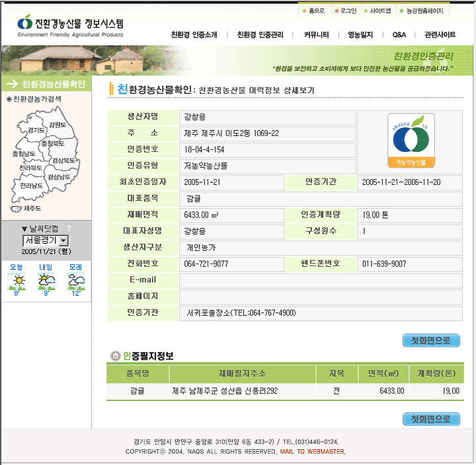Click the 모레 cloudy weather icon
Viewport: 476px width, 465px height.
tap(76, 281)
